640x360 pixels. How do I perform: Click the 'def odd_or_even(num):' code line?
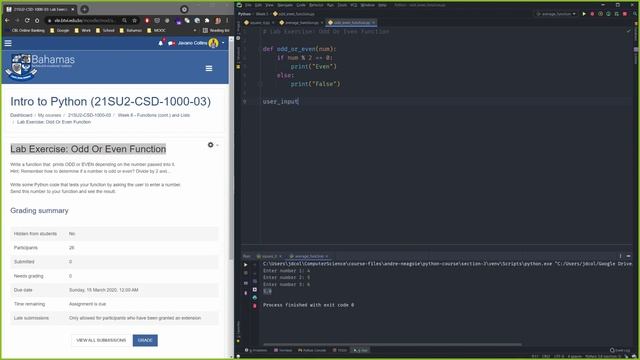pyautogui.click(x=300, y=49)
